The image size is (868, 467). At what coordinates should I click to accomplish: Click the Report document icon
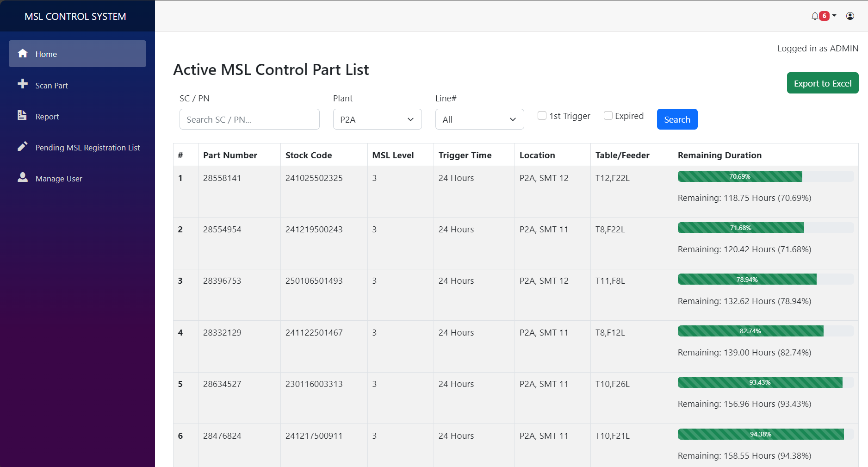tap(22, 115)
